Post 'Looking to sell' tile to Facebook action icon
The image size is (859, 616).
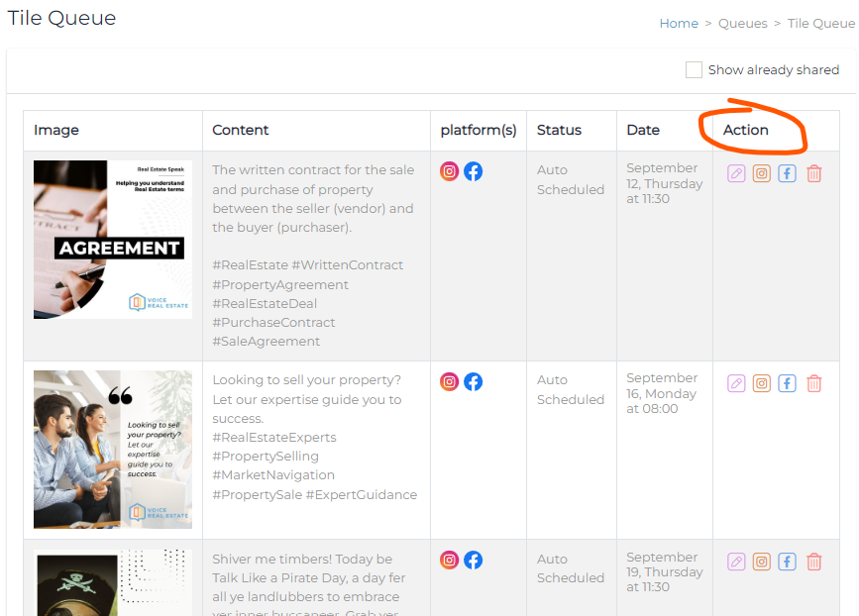tap(788, 383)
